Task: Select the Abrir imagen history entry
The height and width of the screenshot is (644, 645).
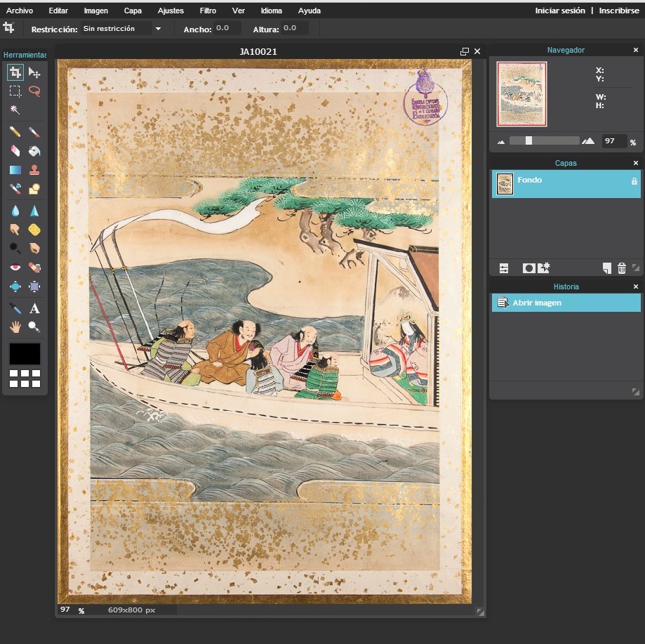Action: click(x=566, y=303)
